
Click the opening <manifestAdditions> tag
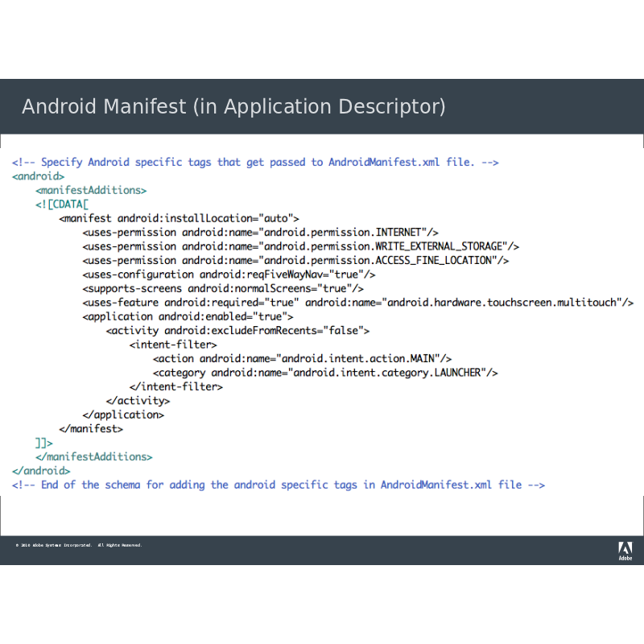click(91, 191)
